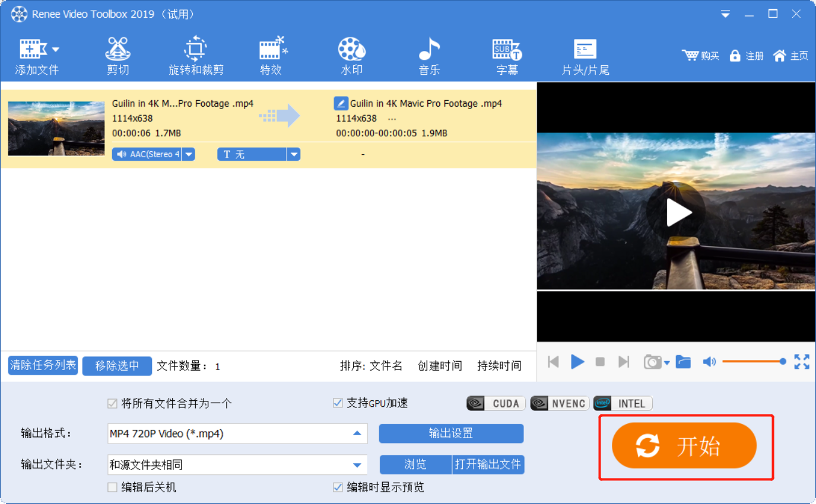The image size is (816, 504).
Task: Click the orange Start (开始) button
Action: (x=684, y=446)
